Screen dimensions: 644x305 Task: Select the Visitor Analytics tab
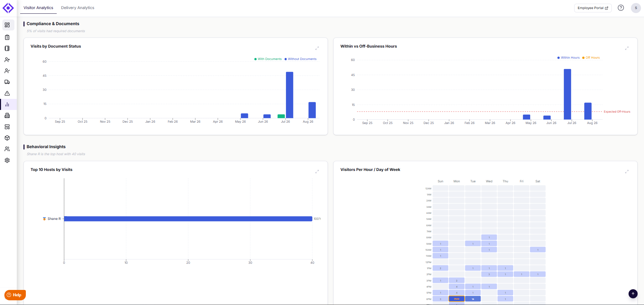[38, 8]
